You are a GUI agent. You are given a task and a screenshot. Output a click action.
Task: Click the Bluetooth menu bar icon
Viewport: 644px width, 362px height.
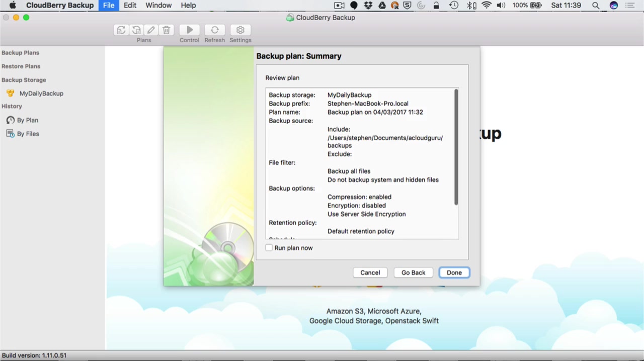471,6
